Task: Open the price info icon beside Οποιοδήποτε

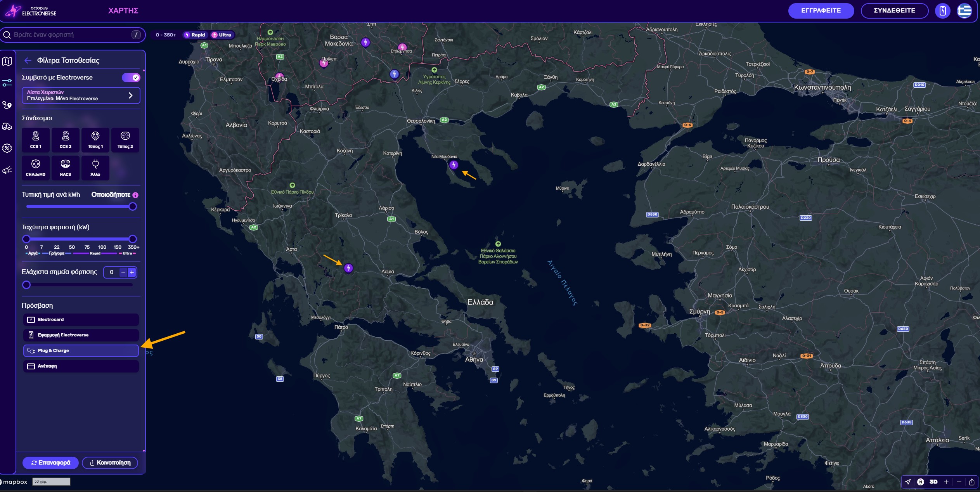Action: click(135, 195)
